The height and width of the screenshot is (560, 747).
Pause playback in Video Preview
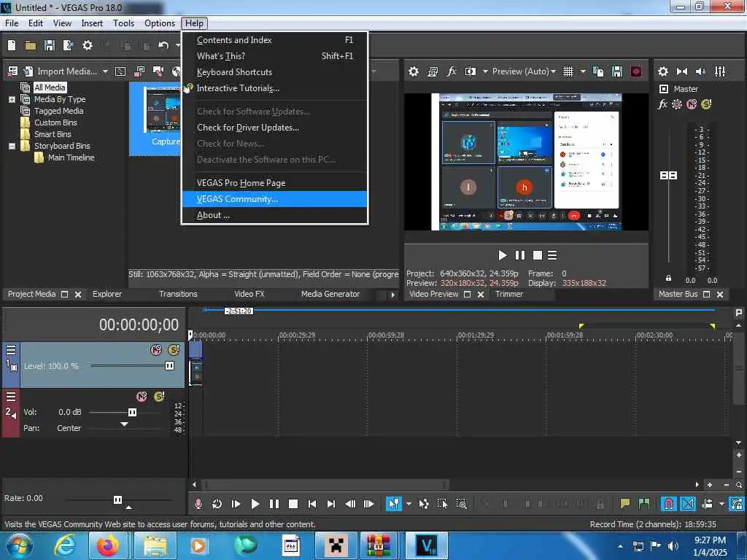coord(519,255)
